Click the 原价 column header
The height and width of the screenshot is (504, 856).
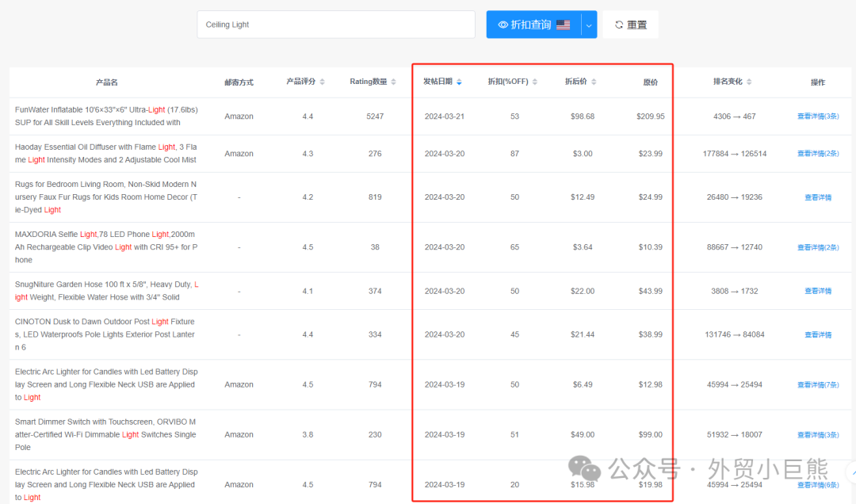click(650, 82)
